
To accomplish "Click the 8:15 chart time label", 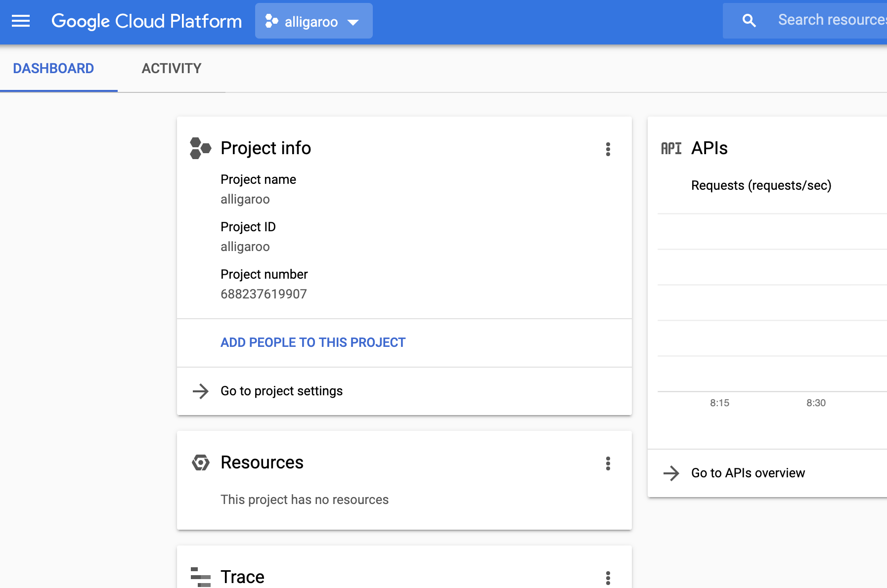I will tap(719, 403).
